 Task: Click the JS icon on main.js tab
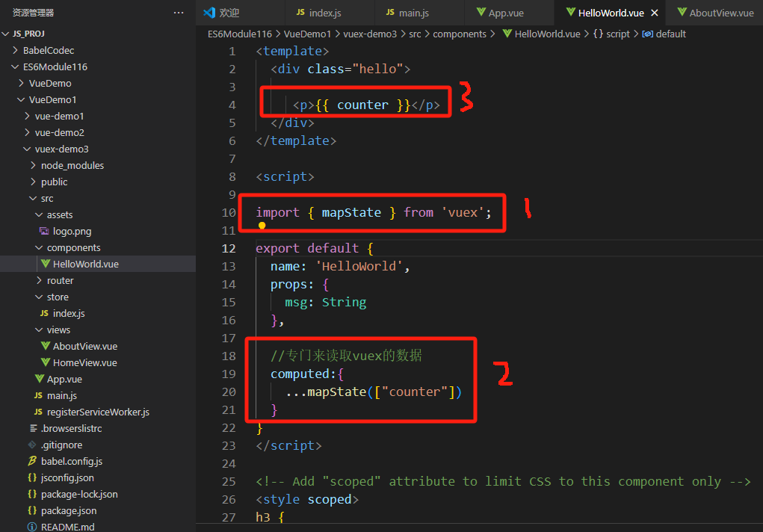click(390, 12)
